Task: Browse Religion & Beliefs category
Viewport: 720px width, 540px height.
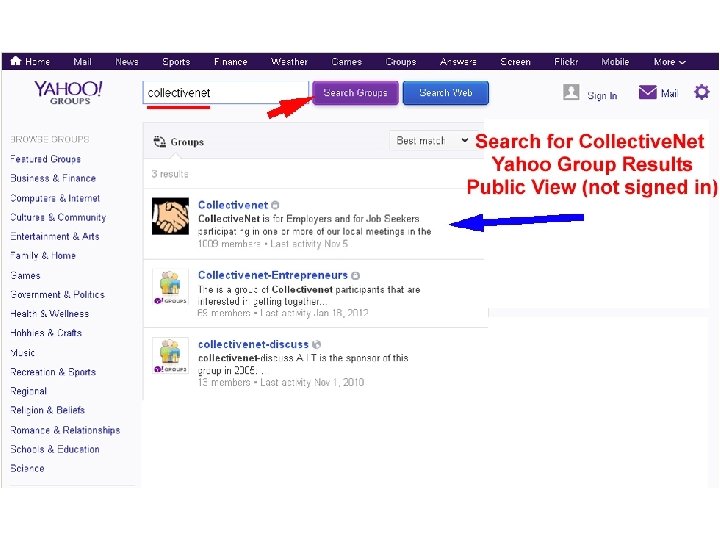Action: pos(47,410)
